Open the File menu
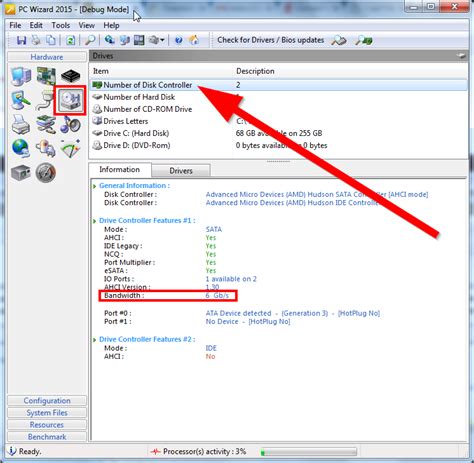The width and height of the screenshot is (474, 463). 15,25
